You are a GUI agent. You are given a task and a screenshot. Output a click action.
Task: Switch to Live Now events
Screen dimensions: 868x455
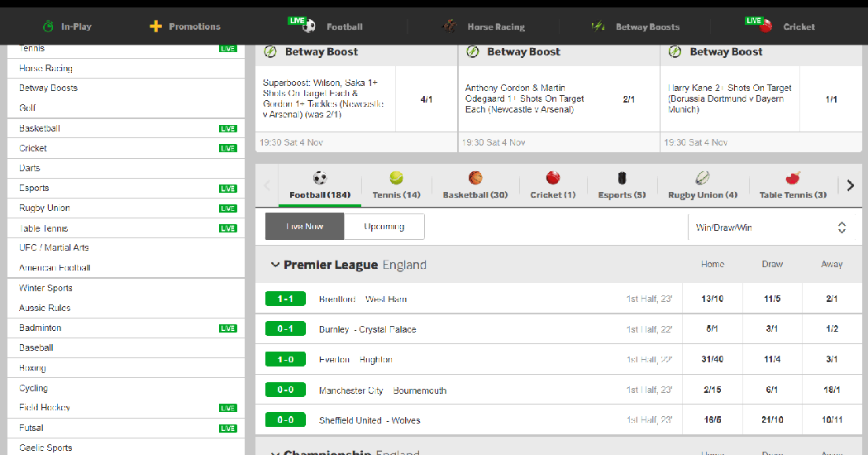coord(304,227)
